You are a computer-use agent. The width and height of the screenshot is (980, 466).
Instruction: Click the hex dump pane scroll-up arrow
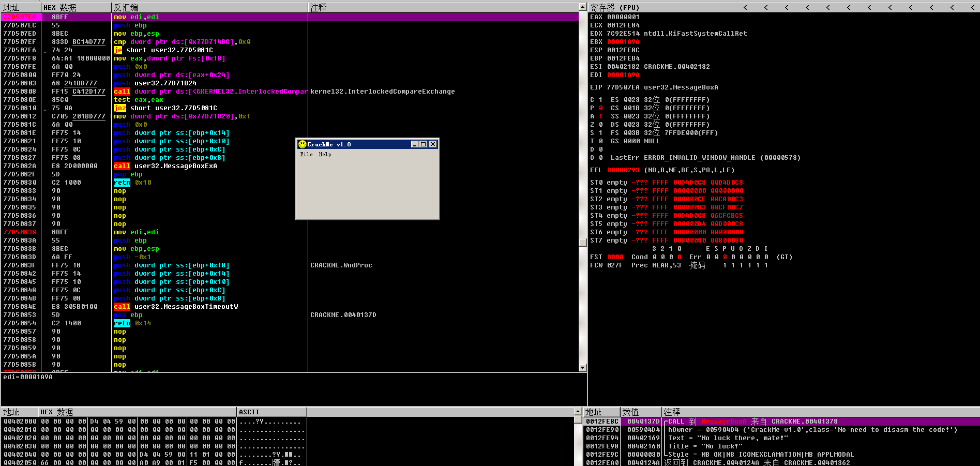pyautogui.click(x=578, y=412)
